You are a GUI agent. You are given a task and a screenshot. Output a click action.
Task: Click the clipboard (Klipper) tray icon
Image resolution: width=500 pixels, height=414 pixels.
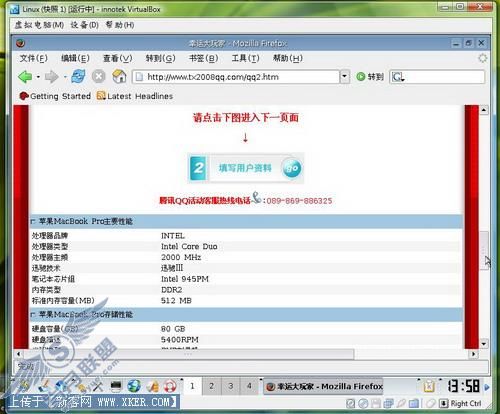coord(429,386)
